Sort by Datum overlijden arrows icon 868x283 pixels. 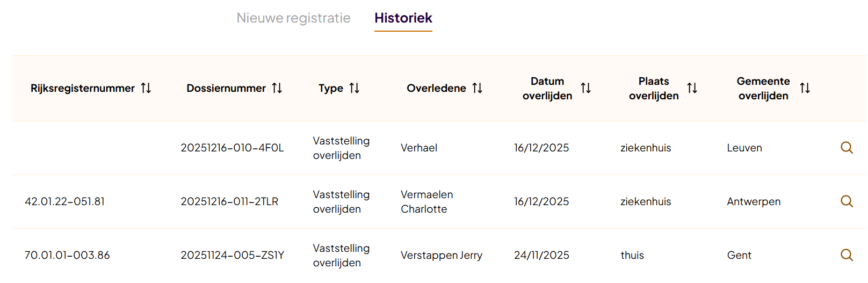pyautogui.click(x=586, y=88)
